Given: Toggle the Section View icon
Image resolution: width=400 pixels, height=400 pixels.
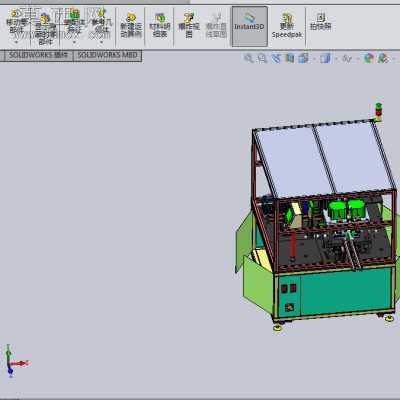Looking at the screenshot, I should pos(290,58).
